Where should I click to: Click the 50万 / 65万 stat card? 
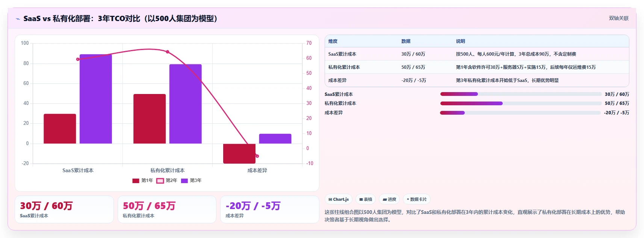click(x=167, y=209)
